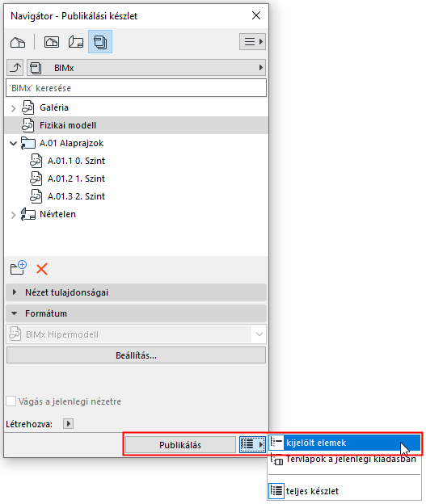Select A.01.3 2. Szint layout
426x504 pixels.
(x=76, y=196)
